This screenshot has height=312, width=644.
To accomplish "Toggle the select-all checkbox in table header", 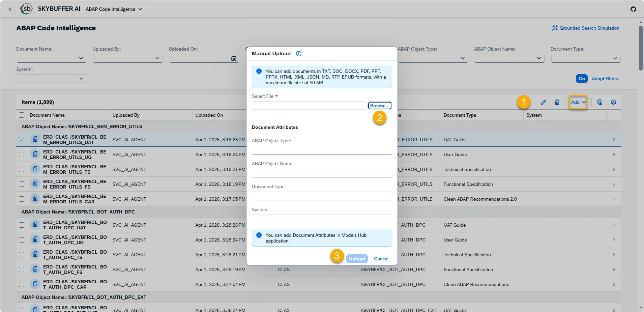I will coord(22,115).
